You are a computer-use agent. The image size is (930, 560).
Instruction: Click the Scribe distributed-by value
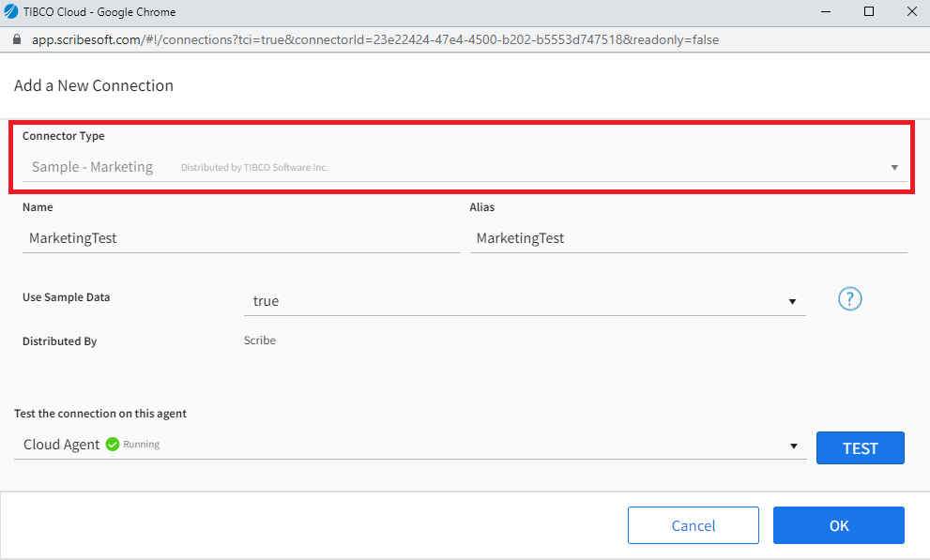pos(260,341)
